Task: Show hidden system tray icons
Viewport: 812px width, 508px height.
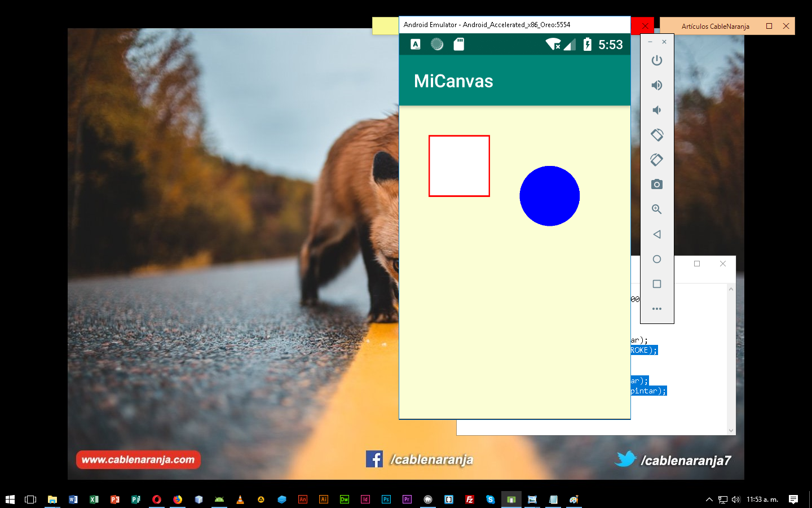Action: tap(709, 499)
